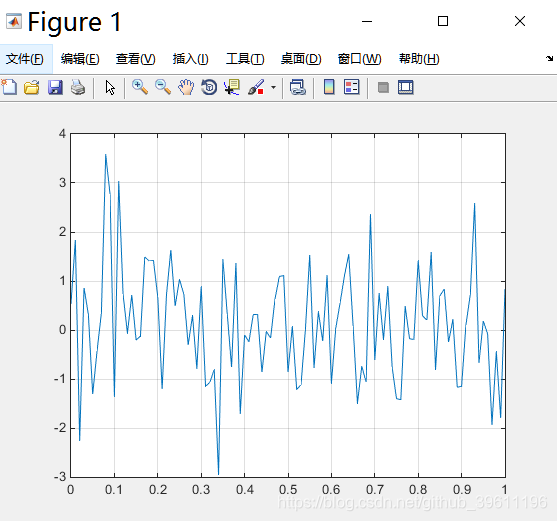
Task: Print the figure with the printer icon
Action: click(78, 87)
